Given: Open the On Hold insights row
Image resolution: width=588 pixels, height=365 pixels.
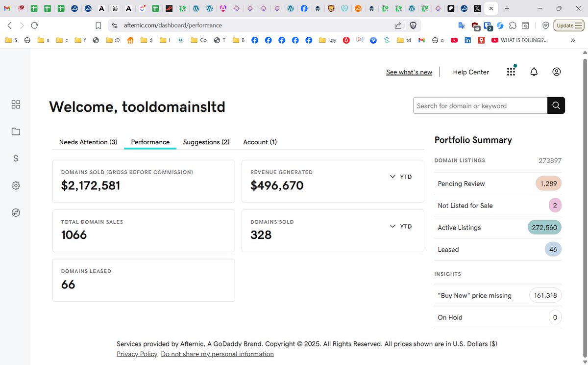Looking at the screenshot, I should coord(498,317).
